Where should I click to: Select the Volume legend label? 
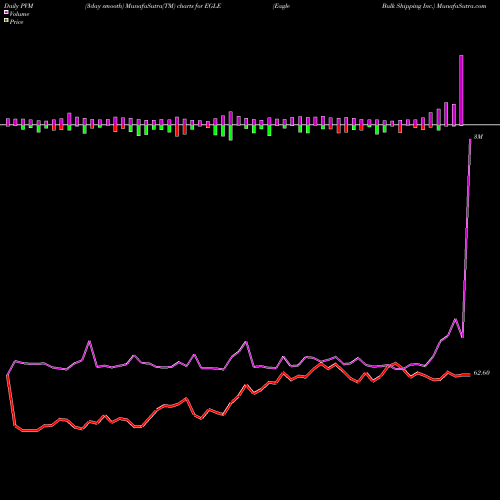(x=19, y=14)
